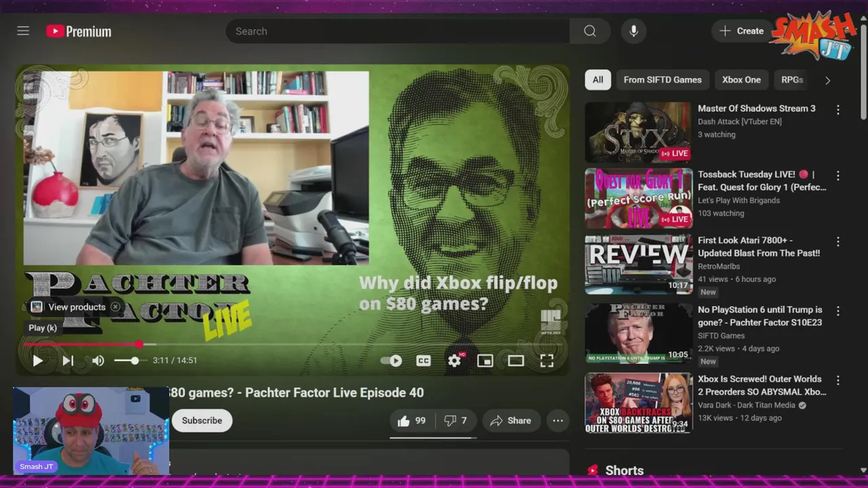Enable miniplayer mode icon

pyautogui.click(x=485, y=361)
